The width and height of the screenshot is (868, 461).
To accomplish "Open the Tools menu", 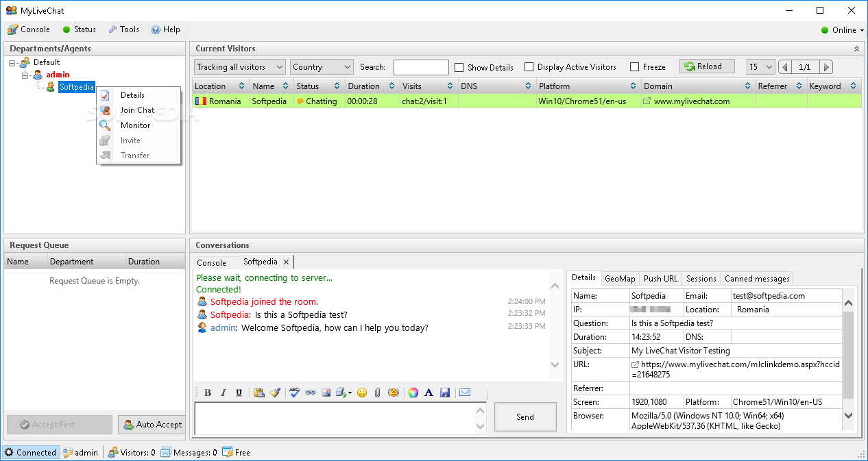I will pos(123,29).
